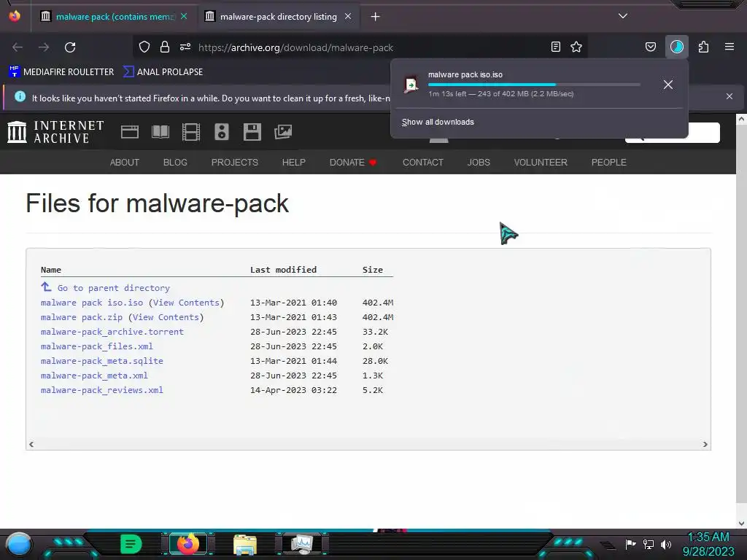Open malware-pack_meta.xml link
The image size is (747, 560).
tap(94, 376)
